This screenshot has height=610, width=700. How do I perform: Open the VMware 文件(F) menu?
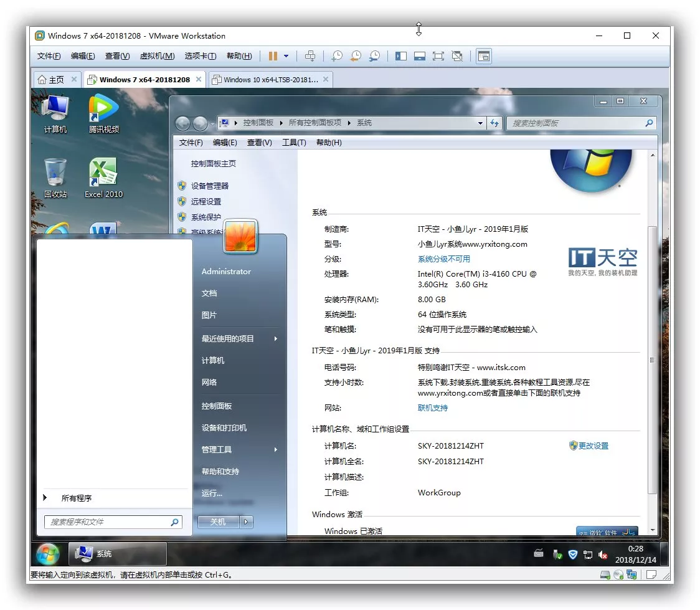pos(49,56)
